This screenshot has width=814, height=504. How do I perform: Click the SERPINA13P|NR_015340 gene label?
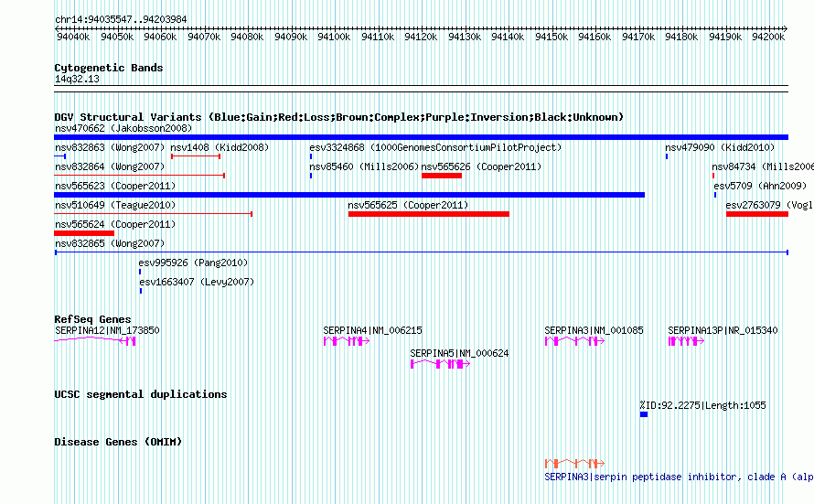point(723,330)
